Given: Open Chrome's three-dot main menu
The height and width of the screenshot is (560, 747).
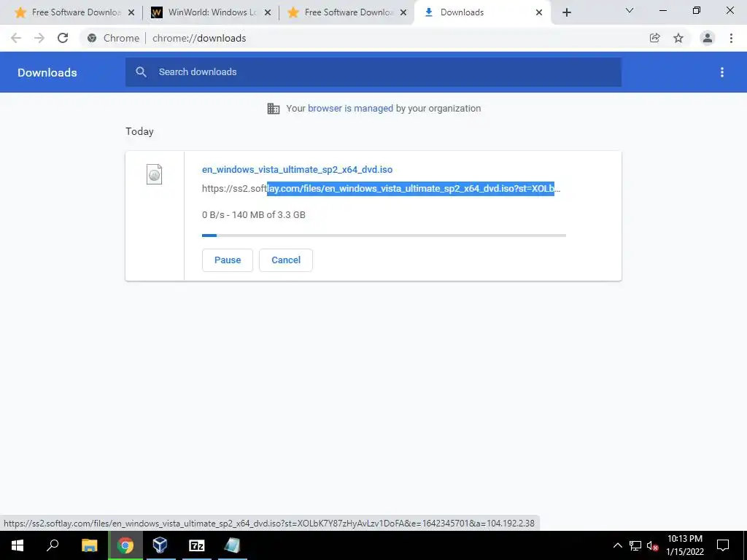Looking at the screenshot, I should [x=731, y=38].
